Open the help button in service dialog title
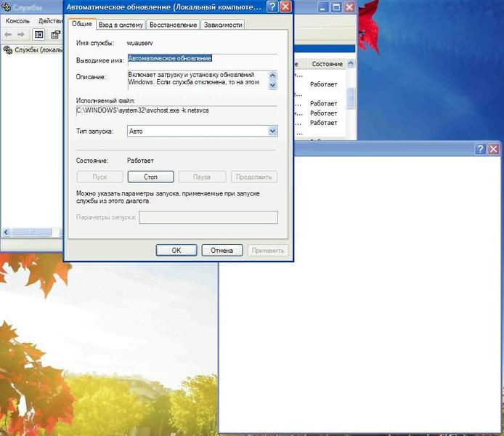504x436 pixels. 272,7
